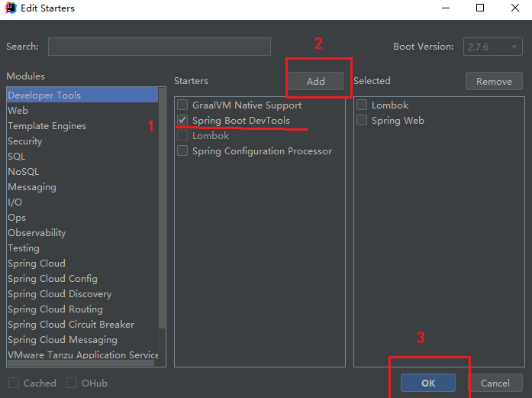Screen dimensions: 532x398
Task: Select the Spring Cloud Circuit Breaker module
Action: [x=82, y=325]
